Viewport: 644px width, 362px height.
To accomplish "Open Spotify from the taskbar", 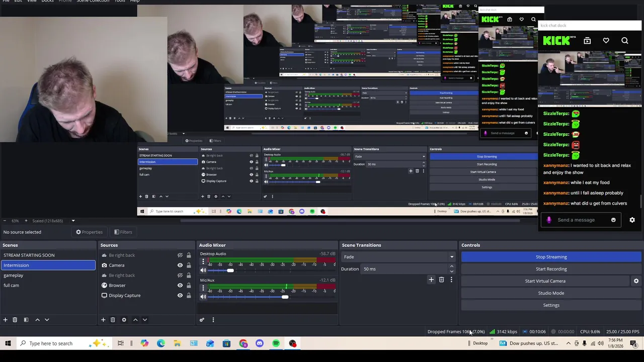I will pyautogui.click(x=276, y=343).
